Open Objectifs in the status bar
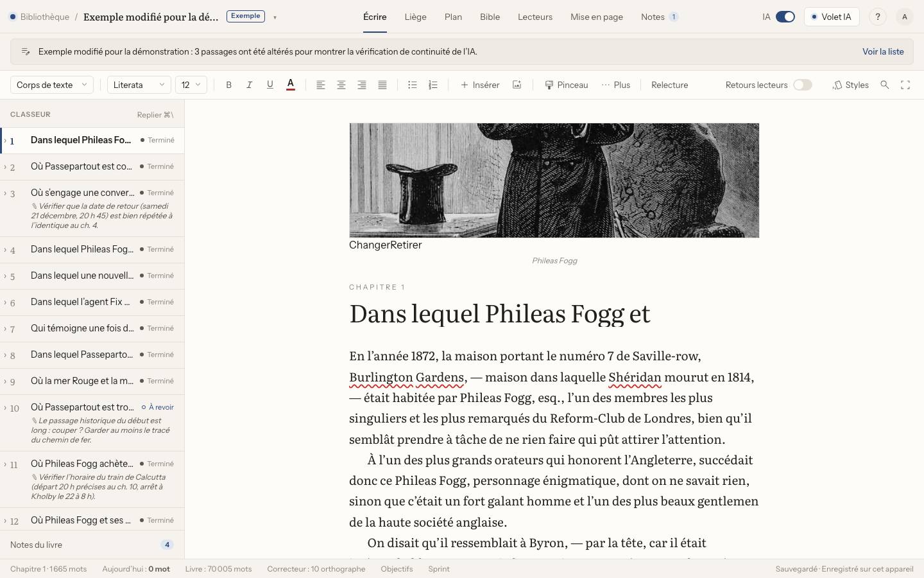Viewport: 924px width, 578px height. (x=397, y=569)
